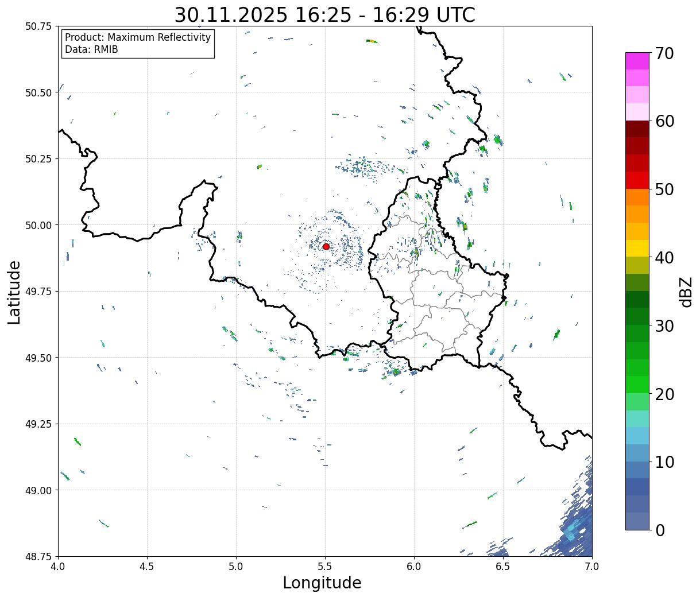Click the latitude tick label 48.75

[38, 556]
